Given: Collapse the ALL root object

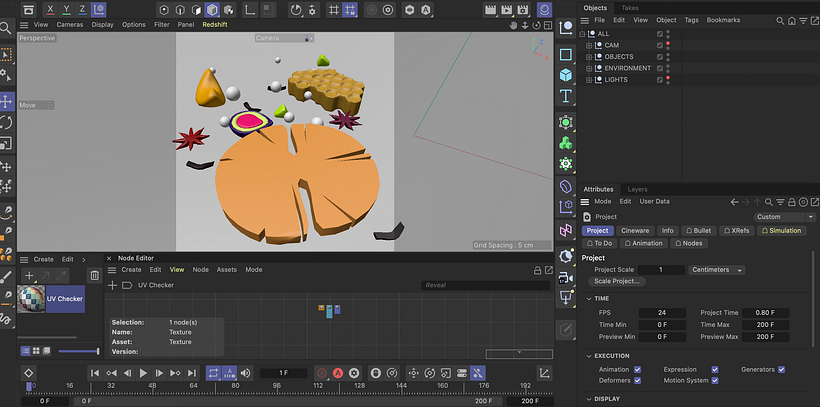Looking at the screenshot, I should pyautogui.click(x=582, y=34).
